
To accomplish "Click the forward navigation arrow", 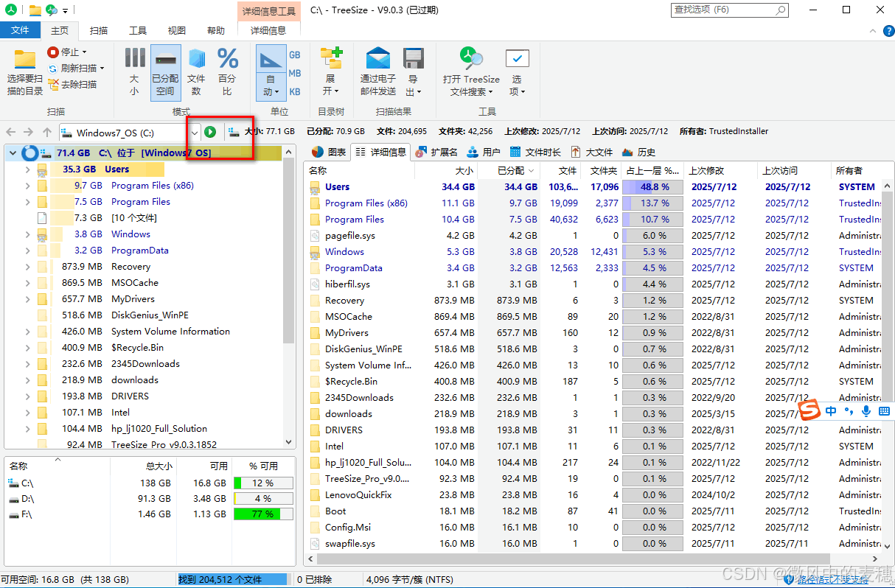I will click(x=29, y=132).
